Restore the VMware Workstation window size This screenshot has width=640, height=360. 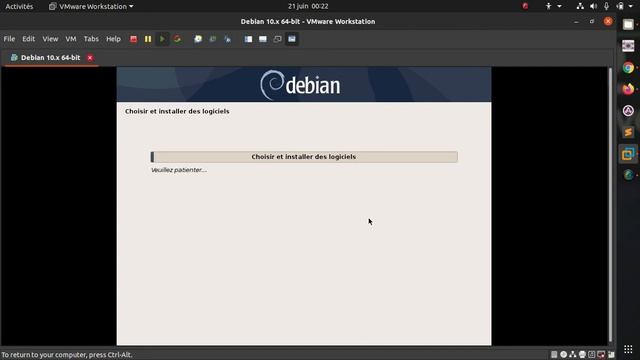(592, 22)
